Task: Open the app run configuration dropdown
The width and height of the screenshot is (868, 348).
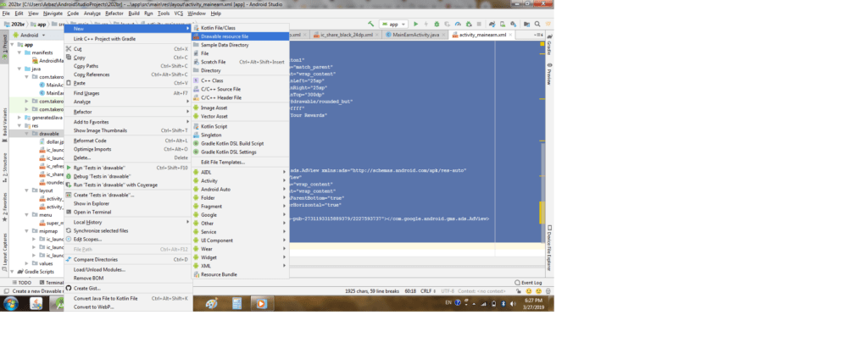Action: [x=393, y=25]
